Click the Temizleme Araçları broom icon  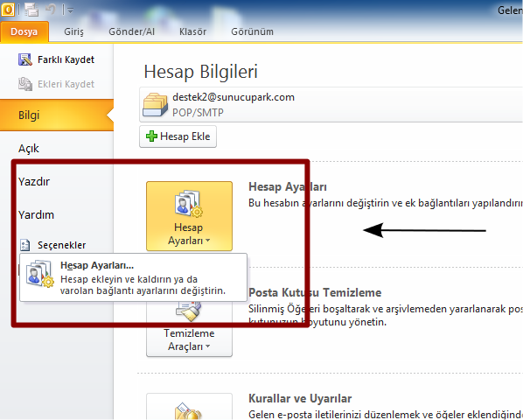[x=189, y=311]
